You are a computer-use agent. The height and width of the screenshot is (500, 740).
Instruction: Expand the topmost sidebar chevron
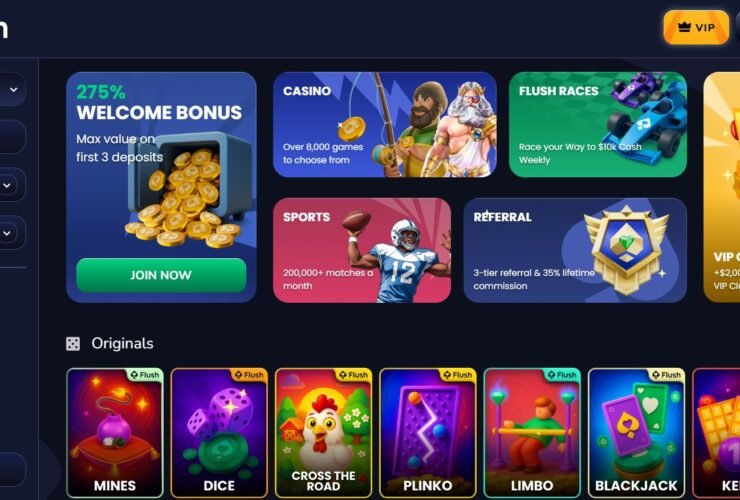(x=14, y=89)
